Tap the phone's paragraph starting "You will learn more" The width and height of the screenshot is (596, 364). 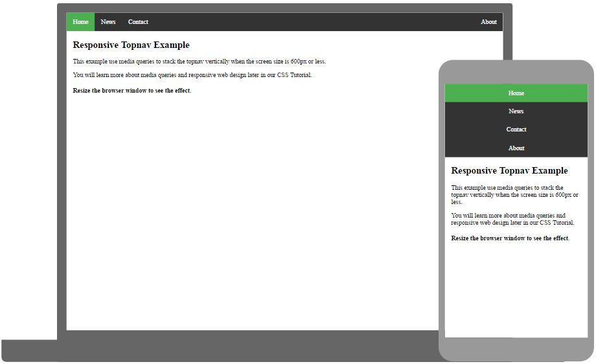(x=512, y=220)
